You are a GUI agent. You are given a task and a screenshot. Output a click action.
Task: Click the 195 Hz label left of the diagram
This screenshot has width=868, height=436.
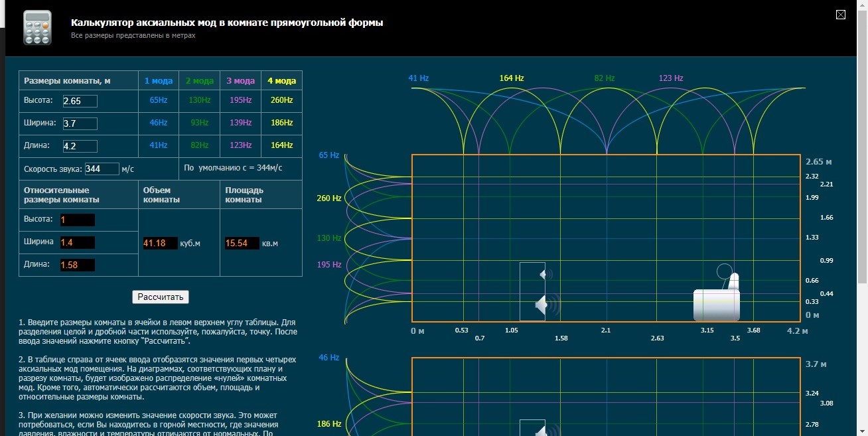point(329,265)
